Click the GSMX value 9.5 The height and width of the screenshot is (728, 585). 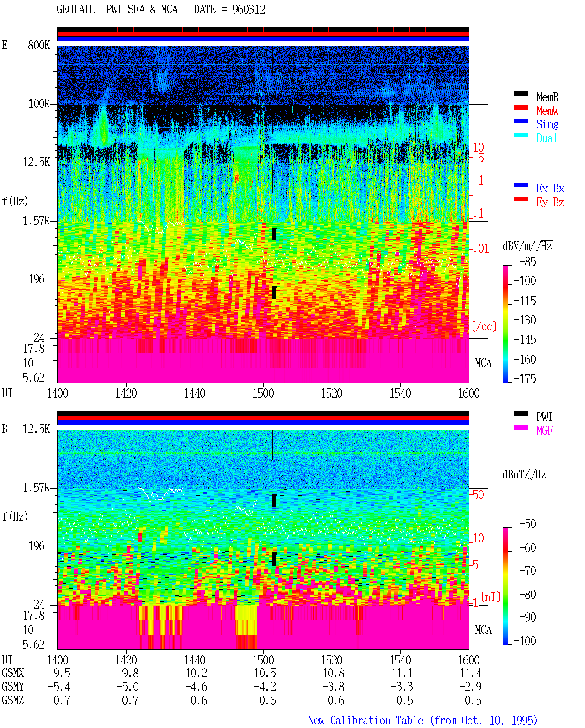click(x=62, y=673)
